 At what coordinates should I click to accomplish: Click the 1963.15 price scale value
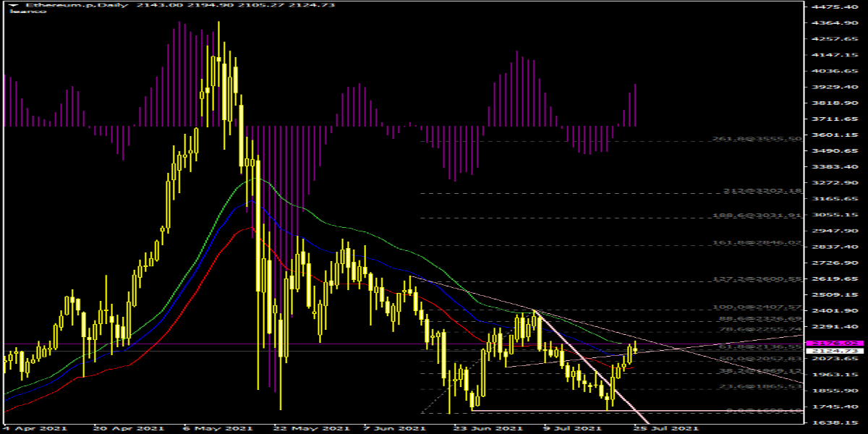(x=835, y=375)
